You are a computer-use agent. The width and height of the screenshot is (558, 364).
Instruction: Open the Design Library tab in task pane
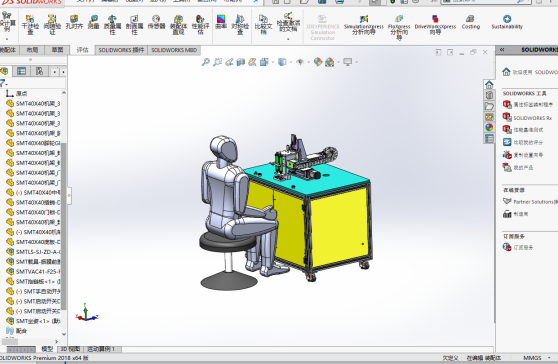click(x=489, y=95)
